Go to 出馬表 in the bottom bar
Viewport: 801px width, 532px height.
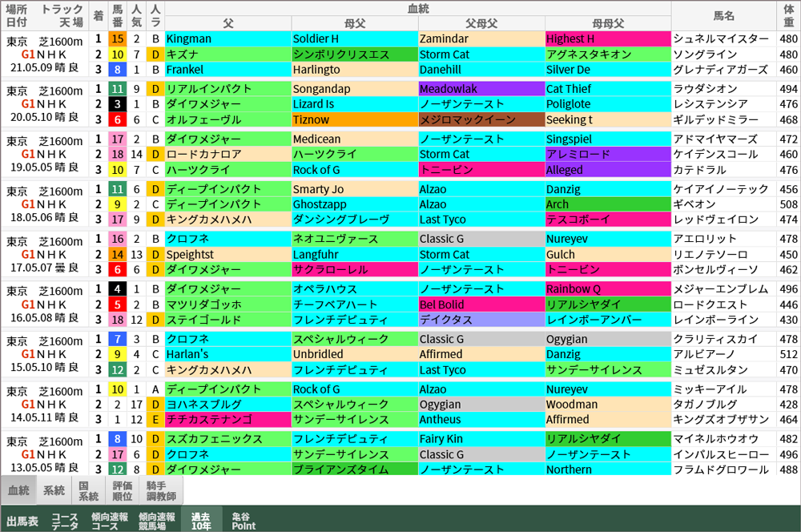[22, 521]
